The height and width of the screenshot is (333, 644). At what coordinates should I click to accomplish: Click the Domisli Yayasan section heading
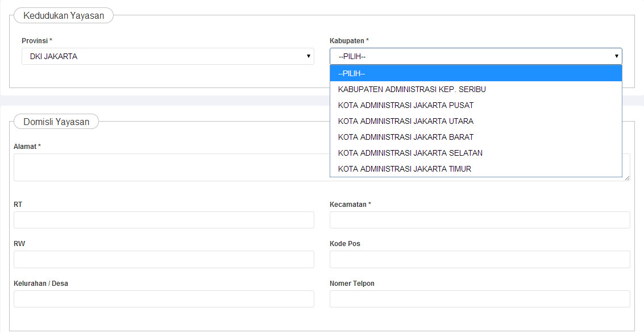(56, 122)
